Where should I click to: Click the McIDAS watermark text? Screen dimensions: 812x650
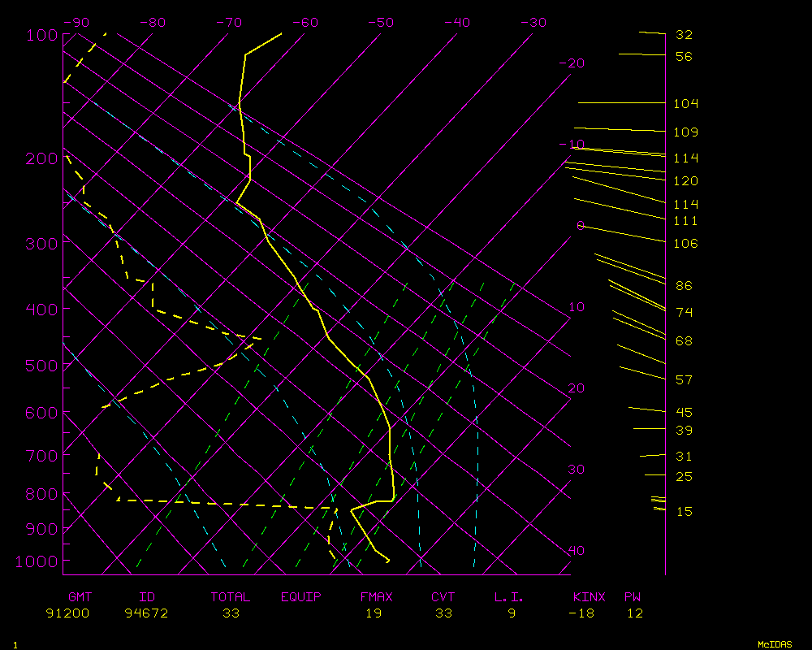pos(774,643)
